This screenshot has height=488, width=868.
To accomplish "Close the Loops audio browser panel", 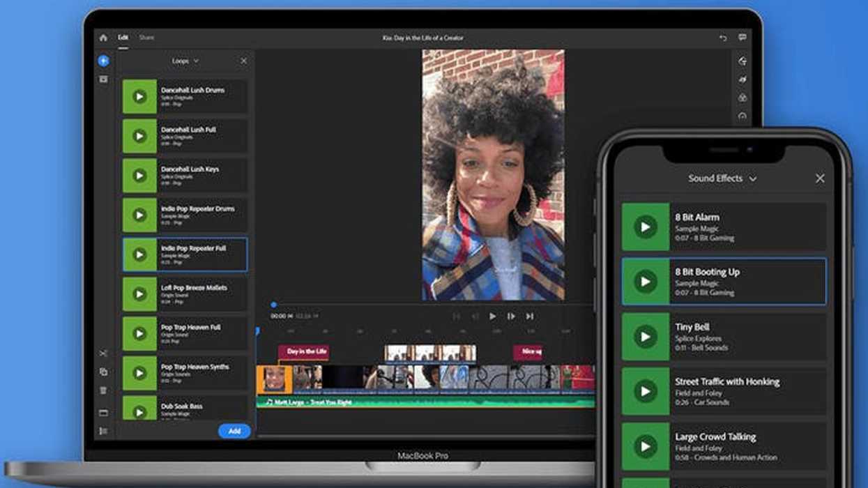I will (243, 61).
